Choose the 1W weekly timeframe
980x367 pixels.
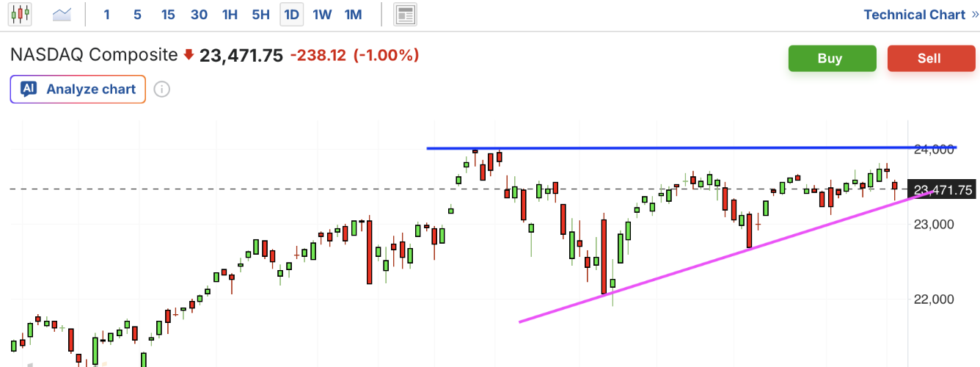[x=322, y=14]
